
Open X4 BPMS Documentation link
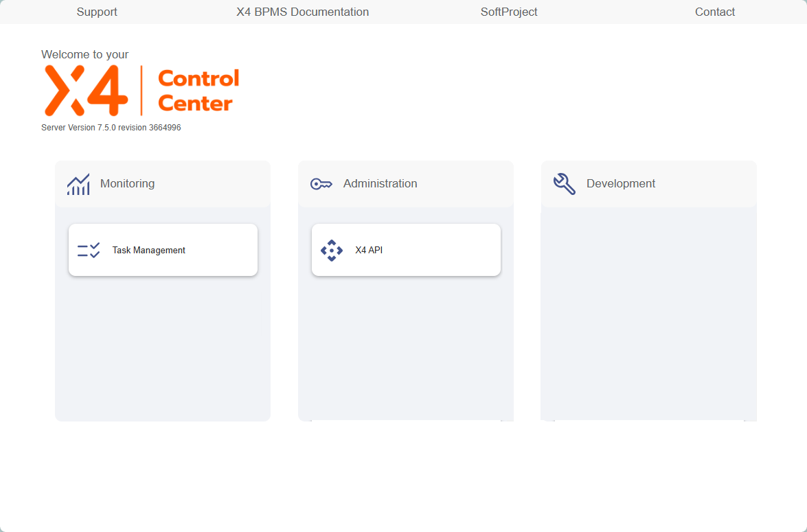(x=303, y=12)
